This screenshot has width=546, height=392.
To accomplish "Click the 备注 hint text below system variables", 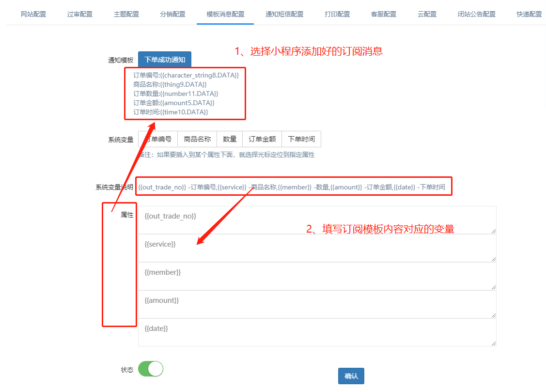I will pos(226,155).
